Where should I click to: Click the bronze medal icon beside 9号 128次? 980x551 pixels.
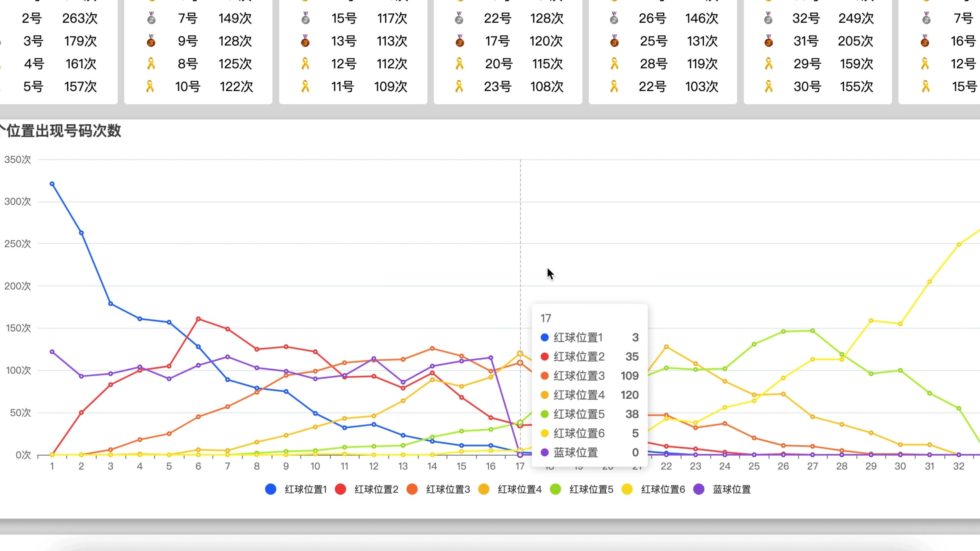(x=151, y=41)
